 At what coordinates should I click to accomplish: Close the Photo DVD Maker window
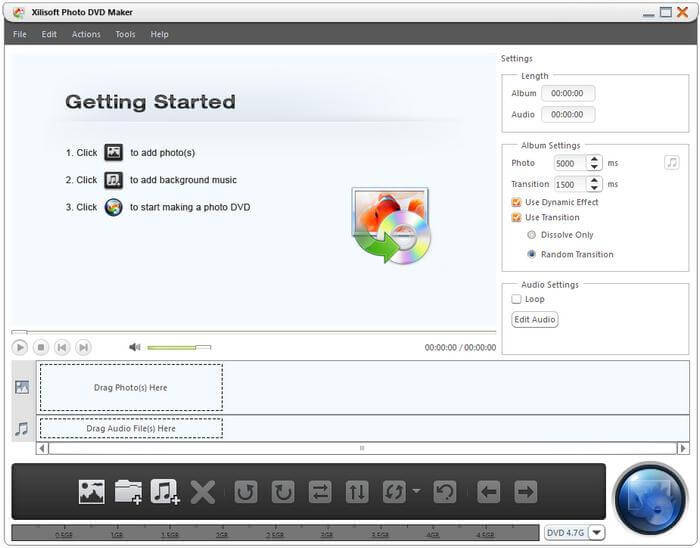(682, 12)
